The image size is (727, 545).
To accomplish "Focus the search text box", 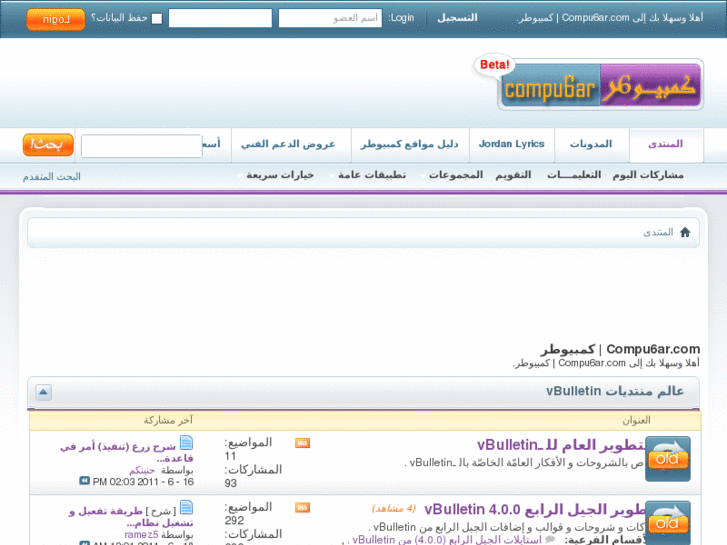I will tap(141, 146).
